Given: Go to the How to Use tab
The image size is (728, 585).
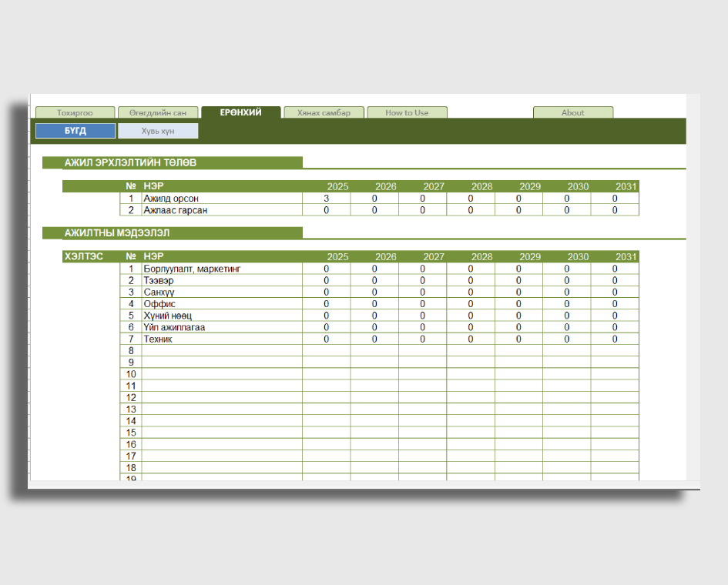Looking at the screenshot, I should click(407, 113).
